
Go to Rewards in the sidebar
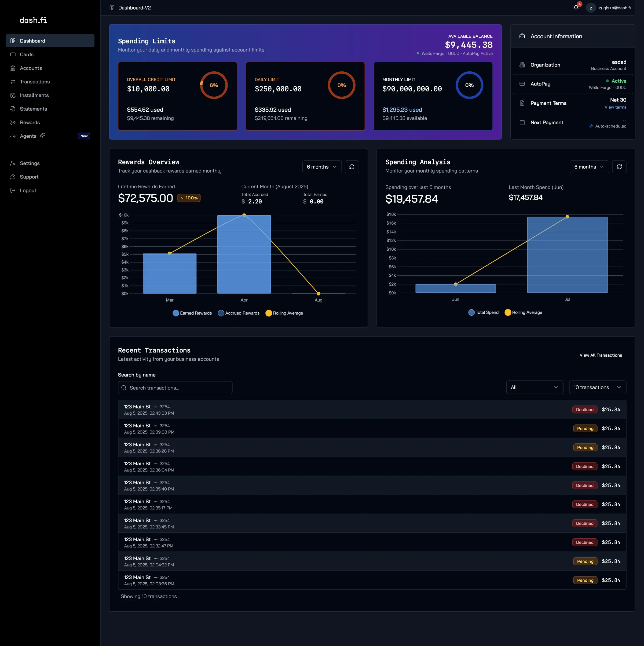pos(50,122)
